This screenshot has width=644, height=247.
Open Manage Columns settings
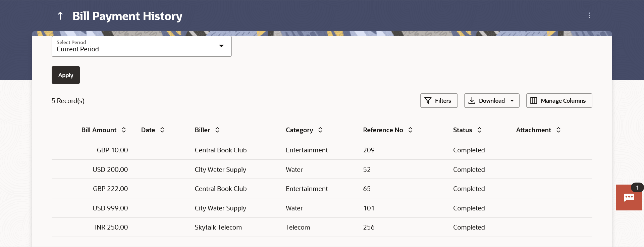tap(559, 101)
